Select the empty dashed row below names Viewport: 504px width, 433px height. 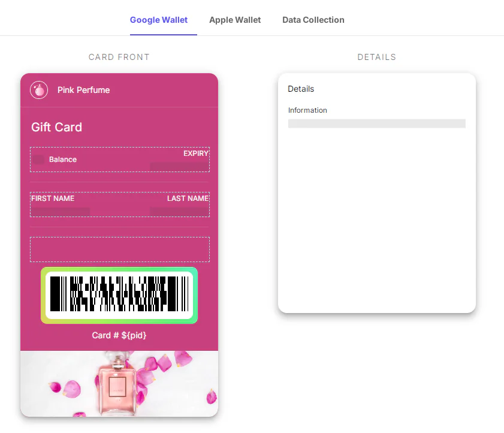(x=120, y=249)
